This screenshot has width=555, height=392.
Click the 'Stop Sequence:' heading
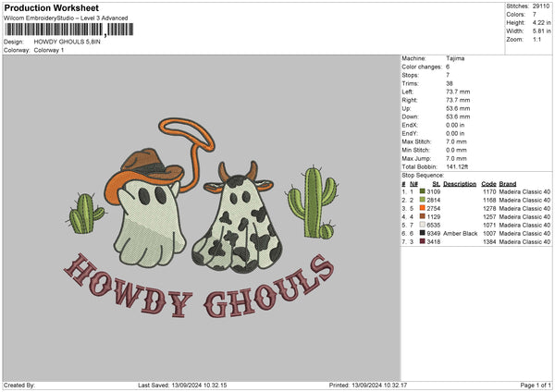[x=423, y=176]
